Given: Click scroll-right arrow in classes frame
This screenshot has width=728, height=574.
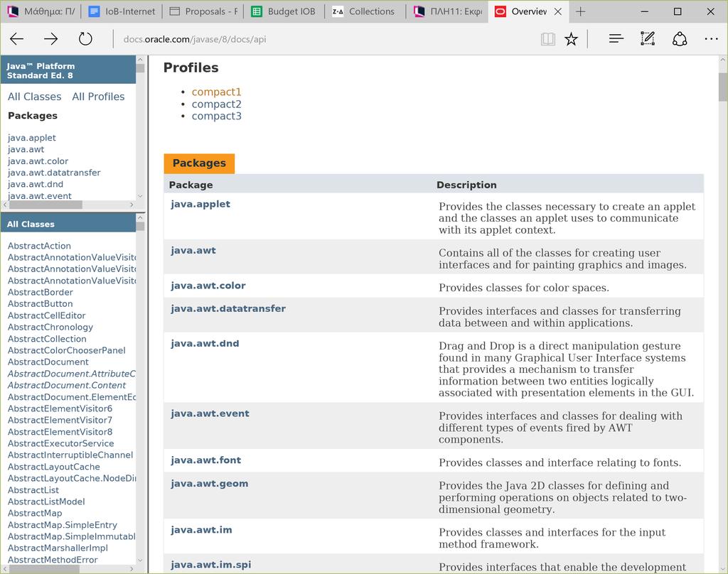Looking at the screenshot, I should pyautogui.click(x=132, y=569).
